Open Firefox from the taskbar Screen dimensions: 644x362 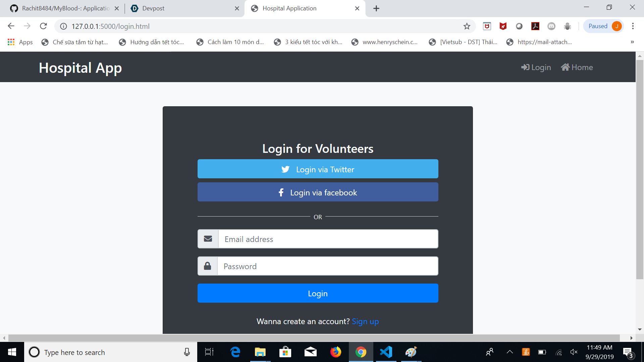pos(335,352)
